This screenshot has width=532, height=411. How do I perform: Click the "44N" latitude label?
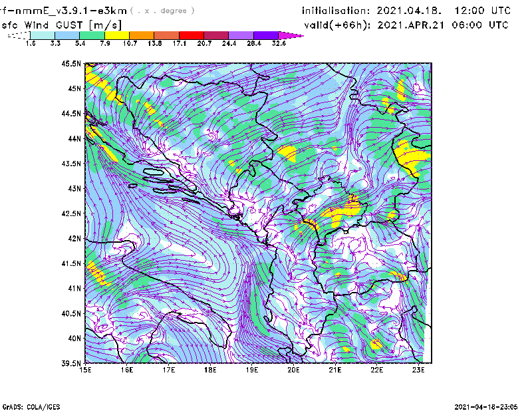tap(74, 138)
